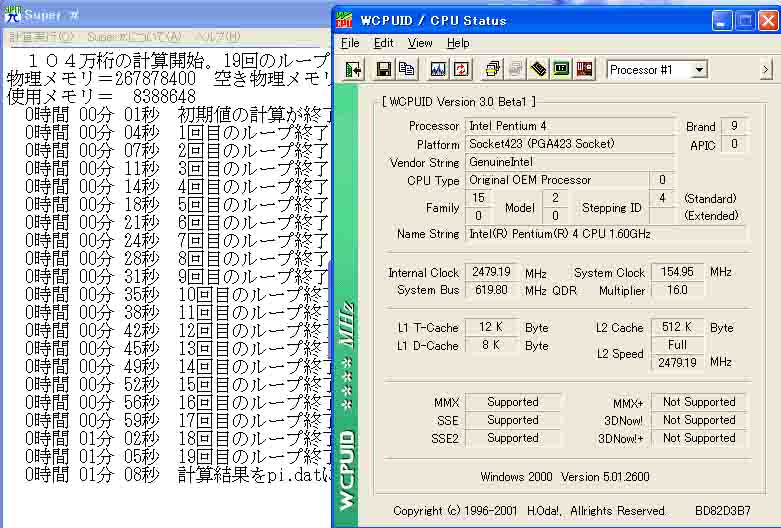The width and height of the screenshot is (781, 528).
Task: Open the ヘルプ(H) menu in Super PI window
Action: click(218, 37)
